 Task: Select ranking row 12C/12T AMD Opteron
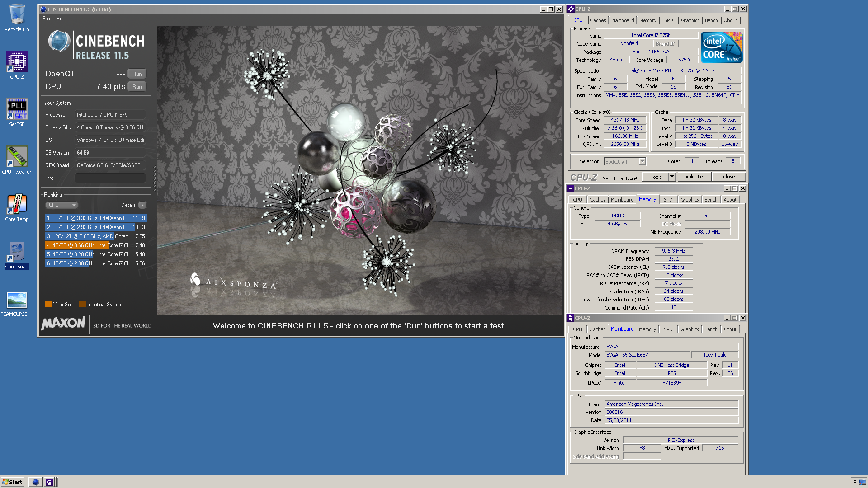[96, 236]
